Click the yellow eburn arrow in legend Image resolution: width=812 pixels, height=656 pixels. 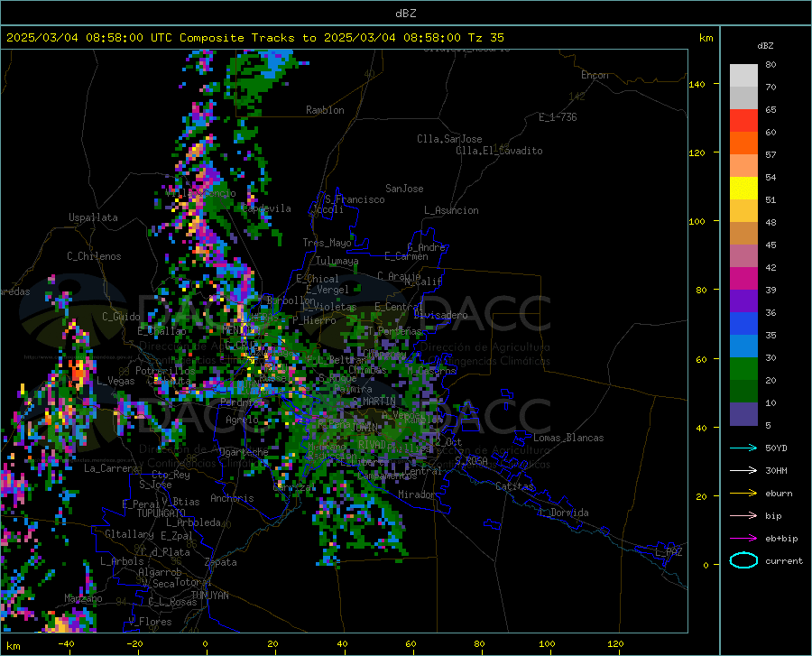(743, 493)
